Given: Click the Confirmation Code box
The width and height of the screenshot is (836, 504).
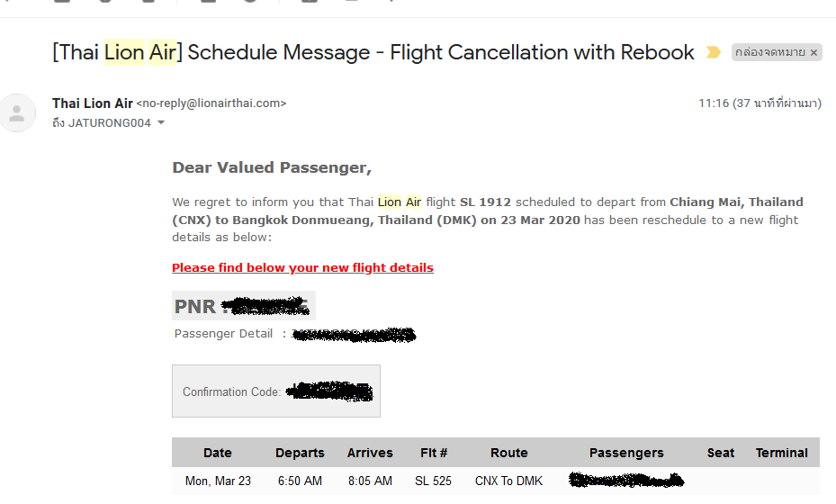Looking at the screenshot, I should [276, 391].
